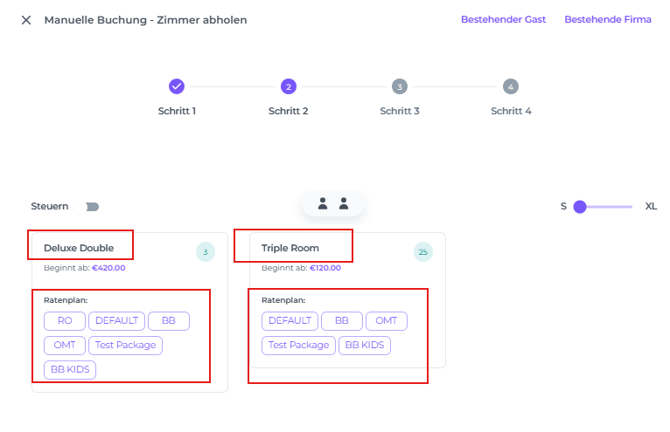The height and width of the screenshot is (432, 670).
Task: Select the Schritt 4 step circle
Action: pos(511,87)
